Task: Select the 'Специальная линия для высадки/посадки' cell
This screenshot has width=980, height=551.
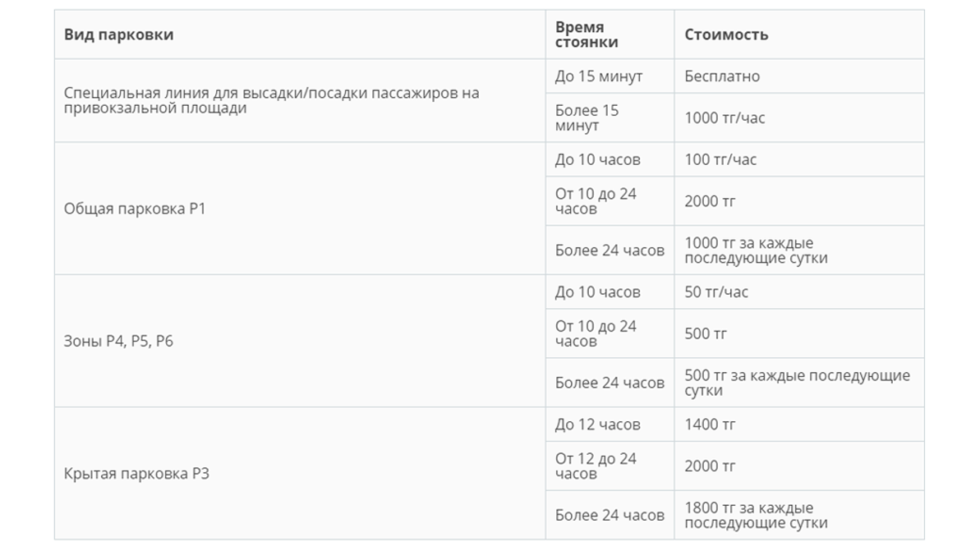Action: (300, 100)
